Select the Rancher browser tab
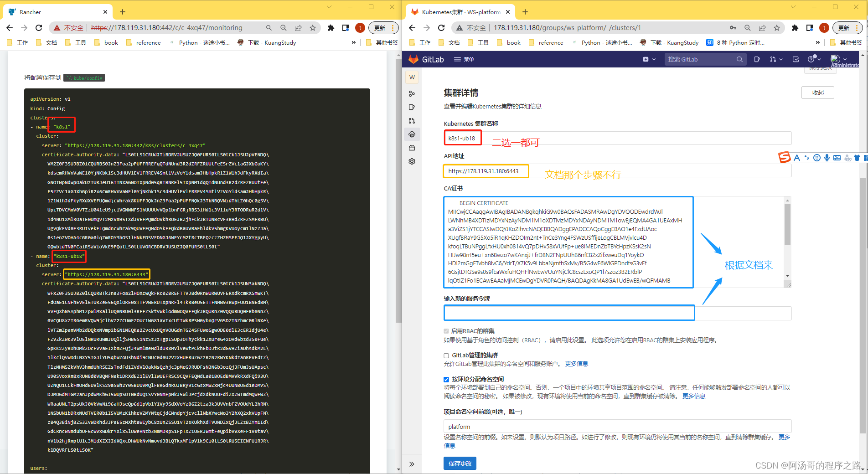This screenshot has width=868, height=474. click(x=58, y=12)
